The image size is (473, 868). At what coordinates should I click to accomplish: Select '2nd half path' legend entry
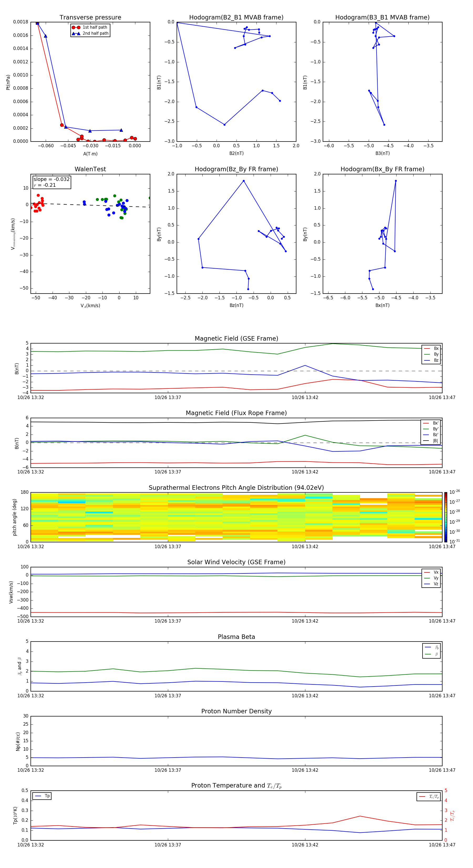pyautogui.click(x=90, y=33)
